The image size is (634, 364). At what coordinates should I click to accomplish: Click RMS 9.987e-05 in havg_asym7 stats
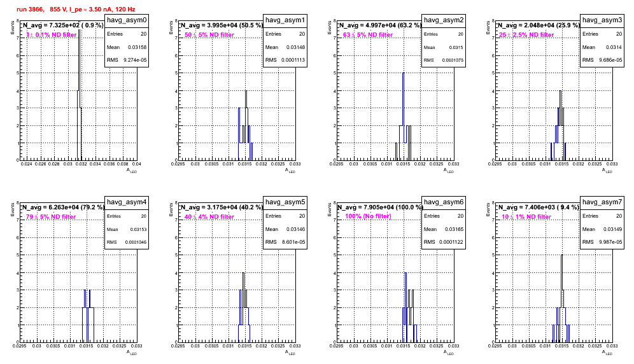[602, 242]
